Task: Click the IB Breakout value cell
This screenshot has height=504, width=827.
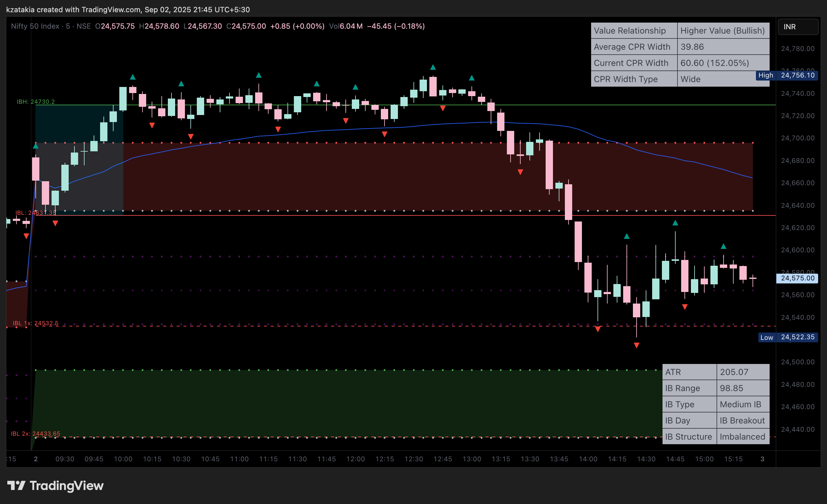Action: click(743, 420)
